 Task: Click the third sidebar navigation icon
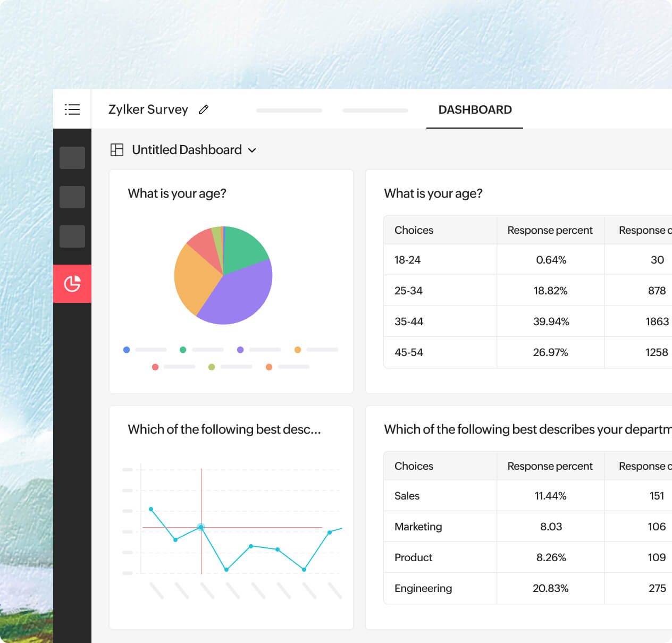tap(72, 236)
